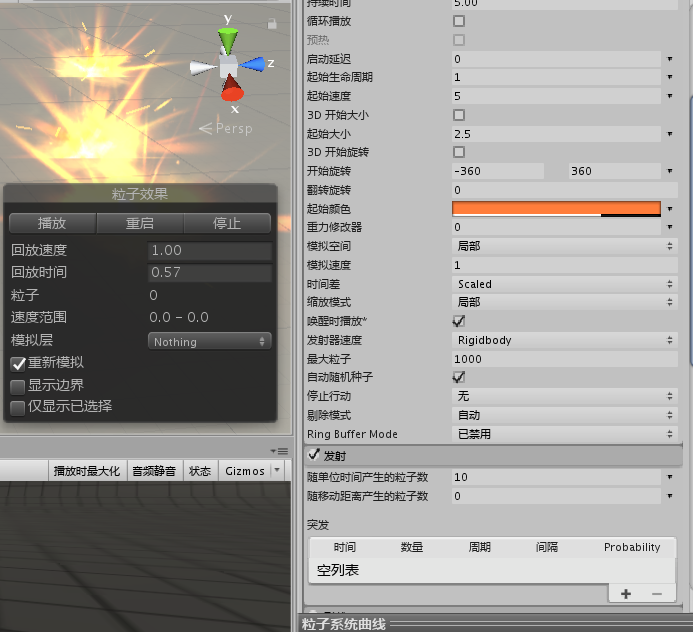The height and width of the screenshot is (632, 693).
Task: Open 启动延迟 value mode arrow
Action: click(670, 59)
